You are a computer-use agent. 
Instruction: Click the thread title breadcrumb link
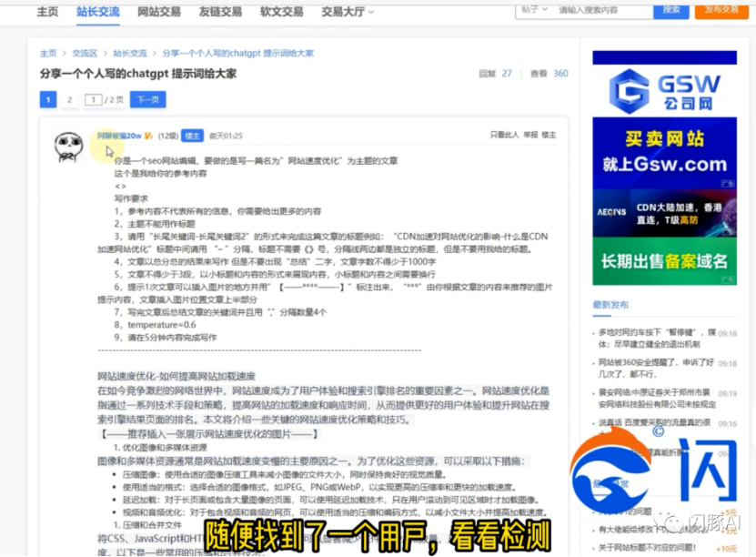tap(237, 53)
